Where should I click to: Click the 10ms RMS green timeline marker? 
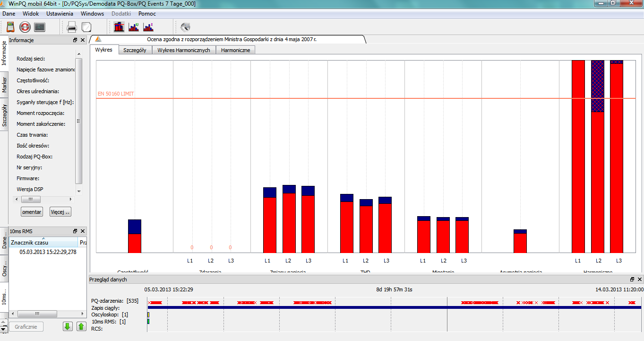[148, 322]
